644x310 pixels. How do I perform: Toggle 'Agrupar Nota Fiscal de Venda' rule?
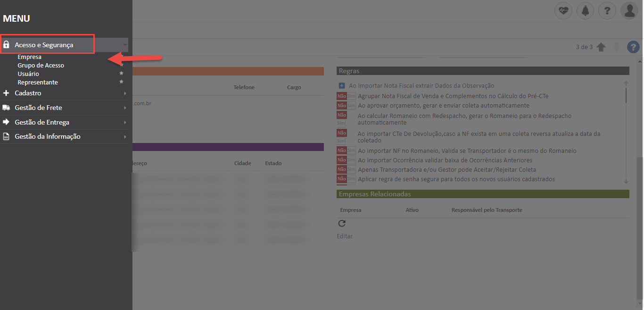(346, 96)
